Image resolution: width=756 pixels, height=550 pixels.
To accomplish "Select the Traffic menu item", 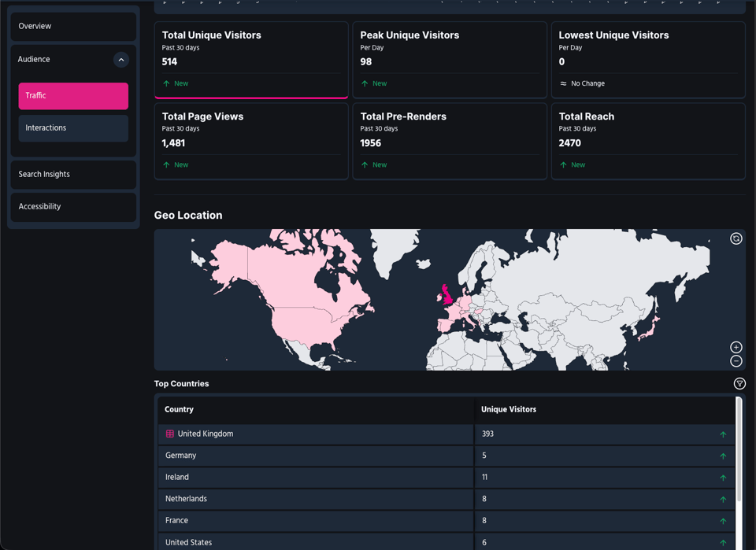I will coord(73,96).
